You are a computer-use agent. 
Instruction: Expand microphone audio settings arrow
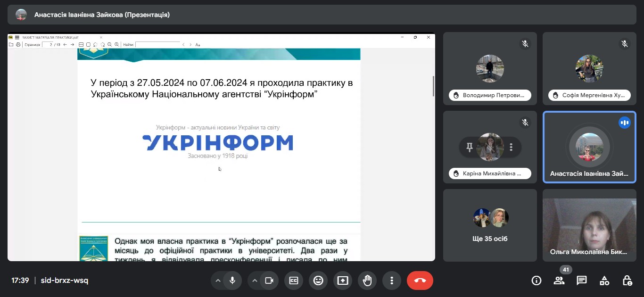[x=218, y=280]
